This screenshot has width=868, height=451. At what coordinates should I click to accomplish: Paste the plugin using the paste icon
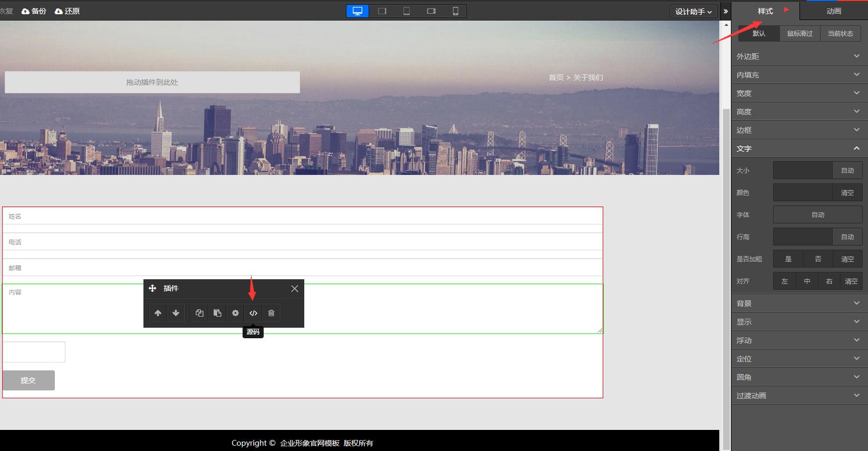tap(217, 313)
